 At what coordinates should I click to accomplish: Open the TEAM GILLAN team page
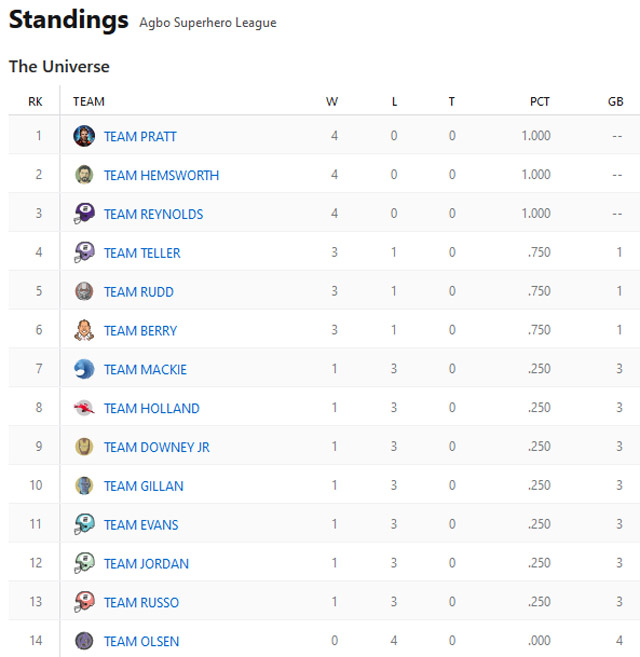pos(144,486)
